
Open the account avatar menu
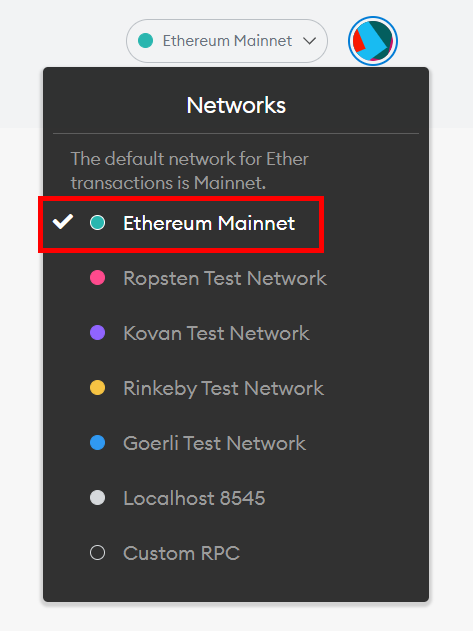point(373,41)
